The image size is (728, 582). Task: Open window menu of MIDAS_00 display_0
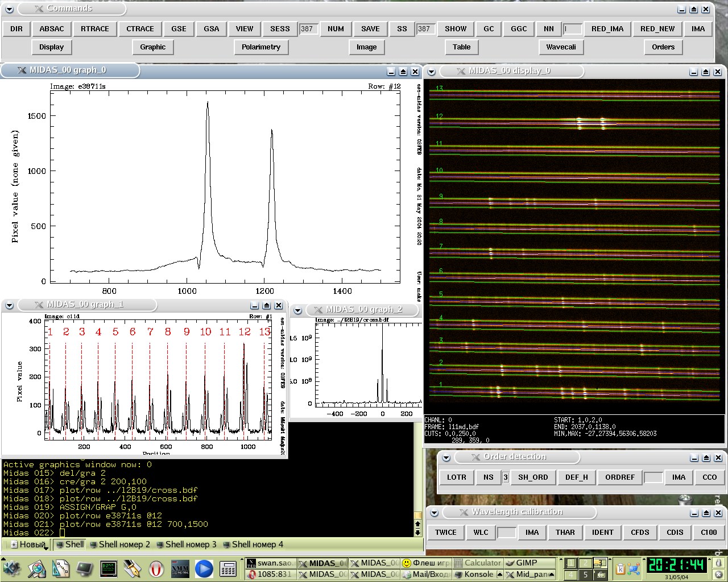coord(432,72)
